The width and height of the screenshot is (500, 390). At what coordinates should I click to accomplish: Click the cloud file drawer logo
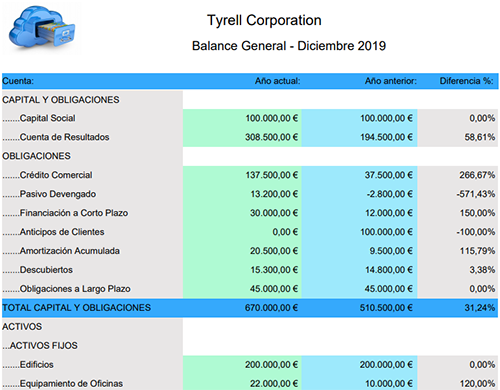click(x=42, y=28)
